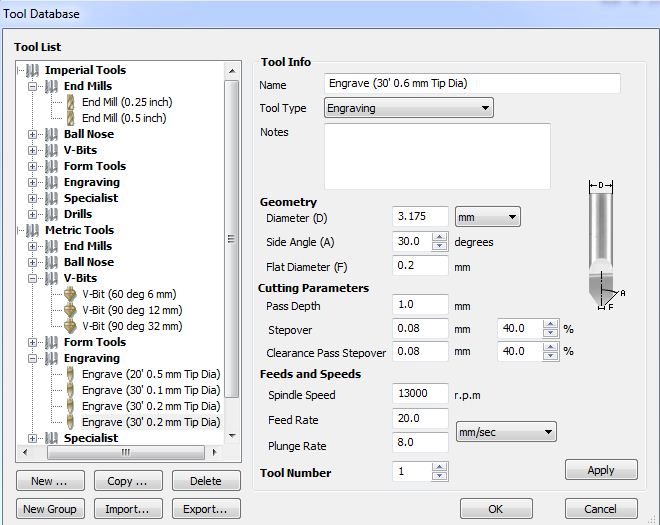Click the Export... button
The height and width of the screenshot is (525, 660).
[x=206, y=509]
